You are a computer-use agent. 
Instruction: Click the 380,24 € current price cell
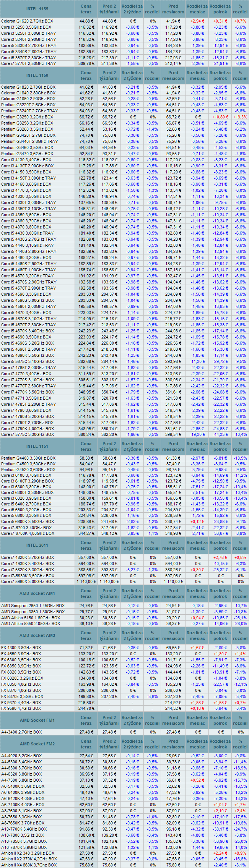coord(86,434)
